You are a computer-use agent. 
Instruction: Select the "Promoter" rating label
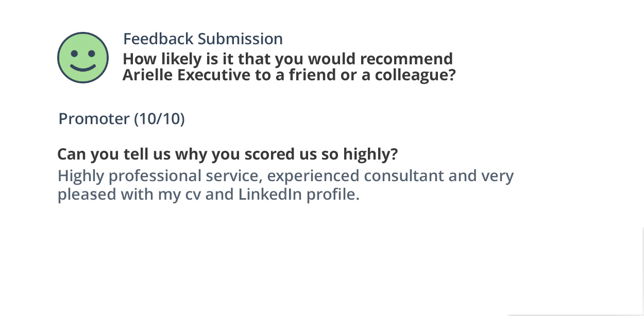[x=94, y=119]
